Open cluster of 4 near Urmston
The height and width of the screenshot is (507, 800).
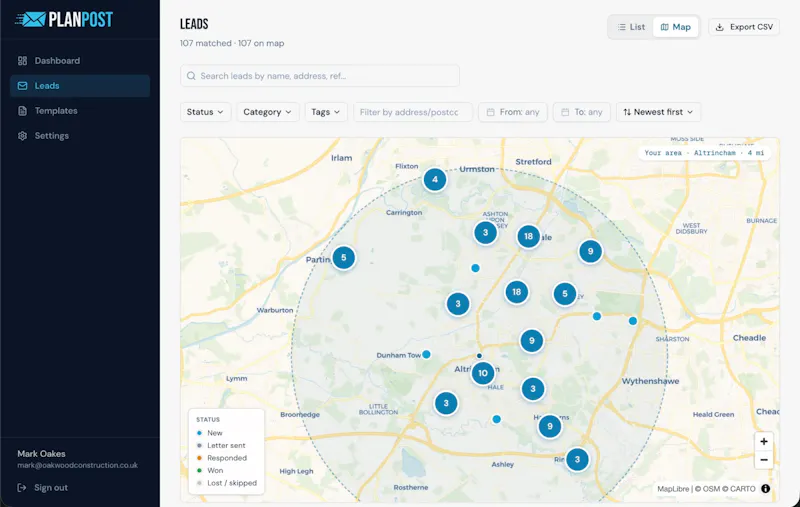[435, 180]
